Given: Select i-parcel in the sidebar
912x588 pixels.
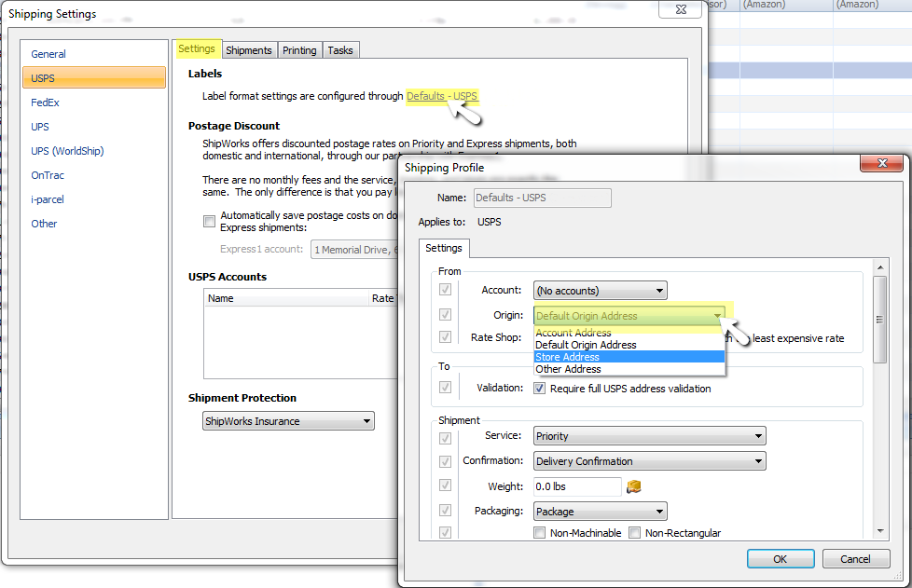Looking at the screenshot, I should (94, 199).
